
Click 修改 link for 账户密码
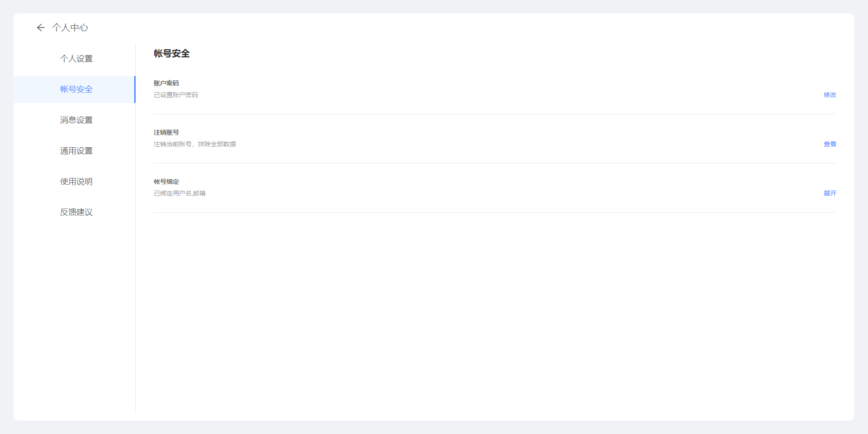830,95
